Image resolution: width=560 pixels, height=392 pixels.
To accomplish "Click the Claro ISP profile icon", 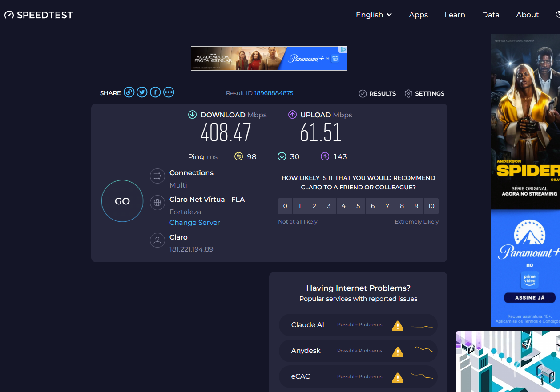I will click(x=157, y=240).
